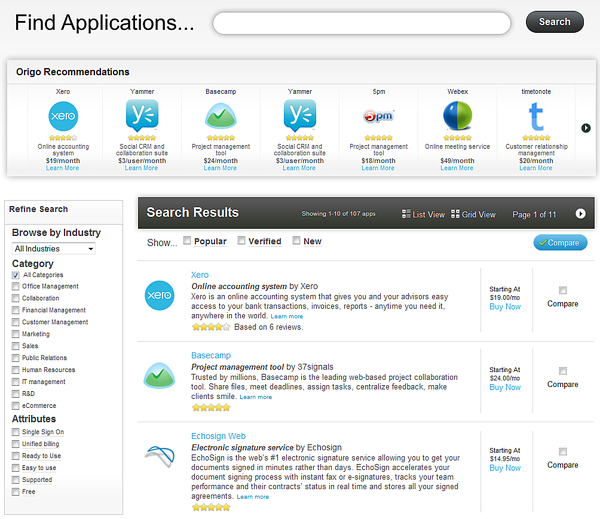Viewport: 600px width, 519px height.
Task: Open the All Industries dropdown
Action: (x=54, y=249)
